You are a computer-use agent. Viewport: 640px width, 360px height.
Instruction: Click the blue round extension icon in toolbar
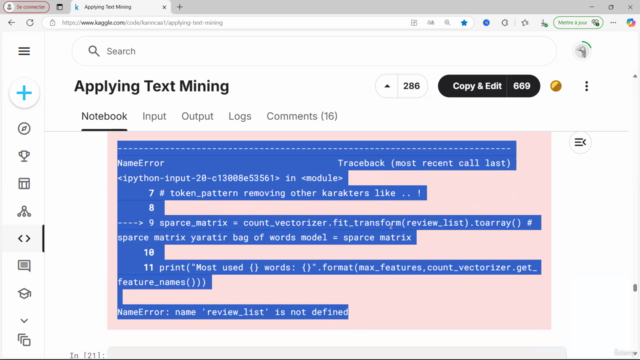coord(486,23)
